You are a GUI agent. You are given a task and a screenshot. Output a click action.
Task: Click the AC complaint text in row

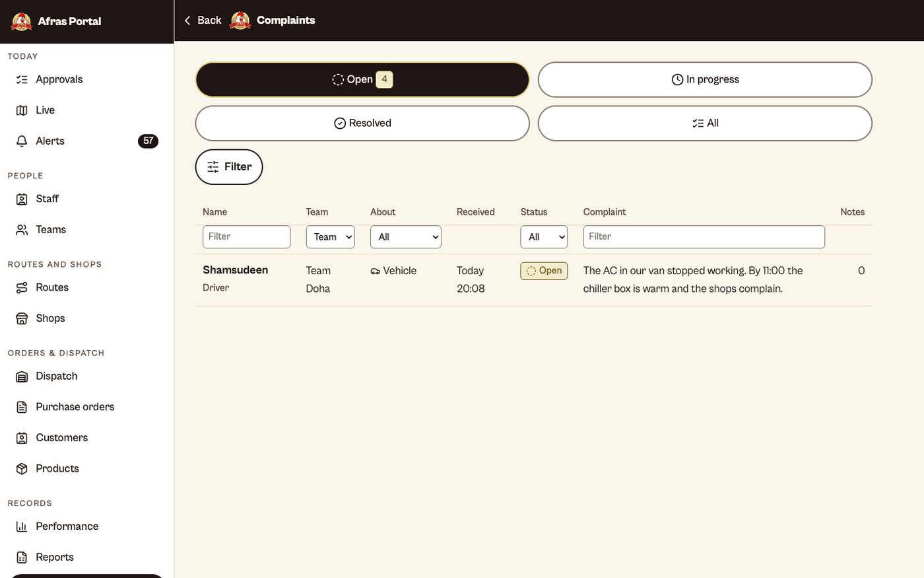tap(693, 280)
